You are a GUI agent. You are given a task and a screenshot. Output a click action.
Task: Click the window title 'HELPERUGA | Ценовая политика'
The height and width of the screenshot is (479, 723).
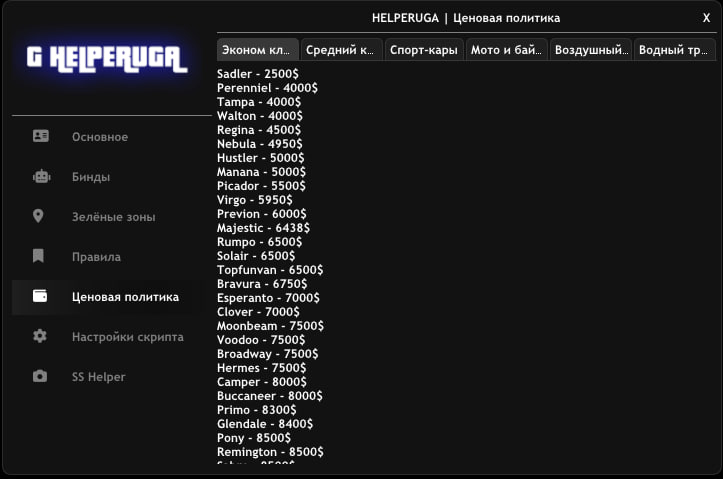(466, 18)
